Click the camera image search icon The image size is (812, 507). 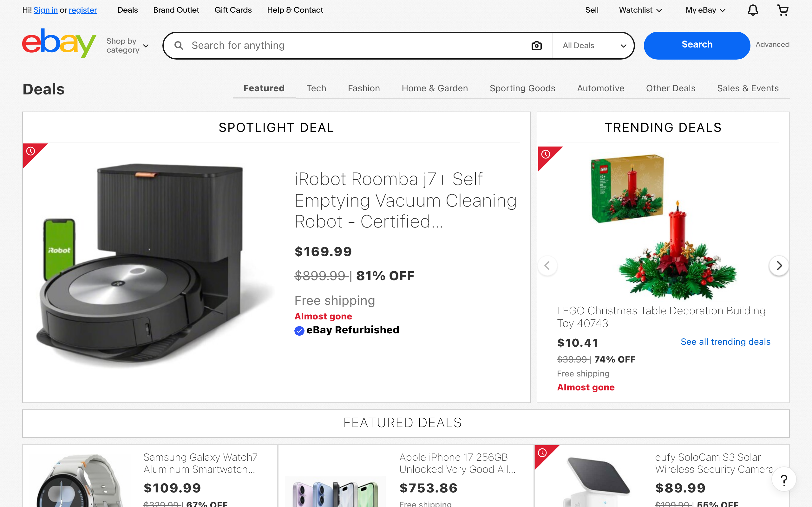tap(536, 46)
